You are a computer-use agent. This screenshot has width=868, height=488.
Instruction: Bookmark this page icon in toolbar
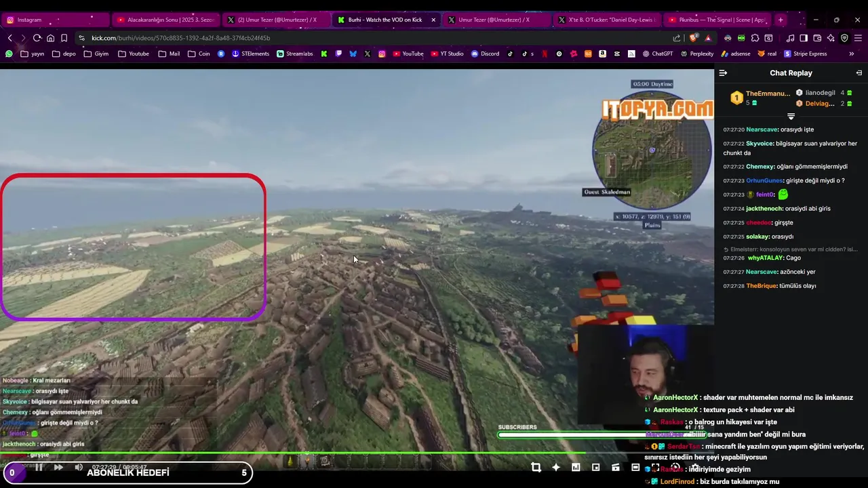[x=64, y=38]
